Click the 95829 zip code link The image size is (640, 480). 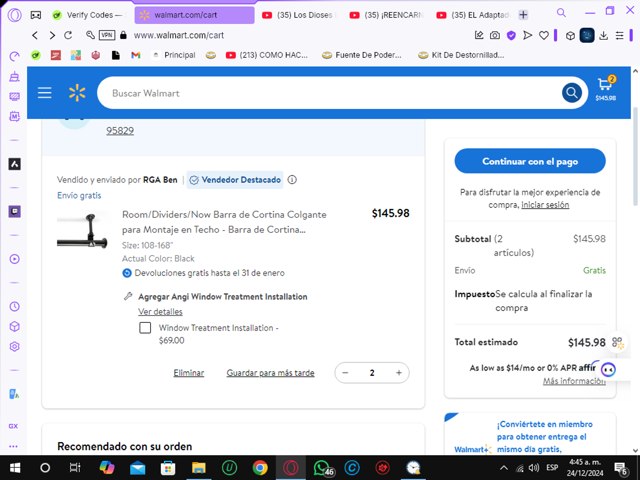click(x=120, y=131)
